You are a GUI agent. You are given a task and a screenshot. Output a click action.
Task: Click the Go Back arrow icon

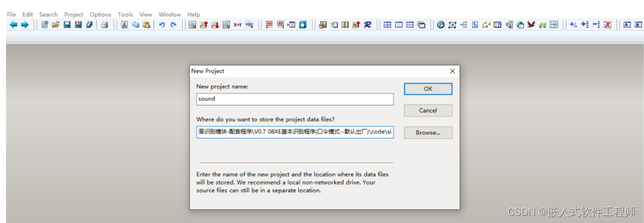pyautogui.click(x=14, y=25)
